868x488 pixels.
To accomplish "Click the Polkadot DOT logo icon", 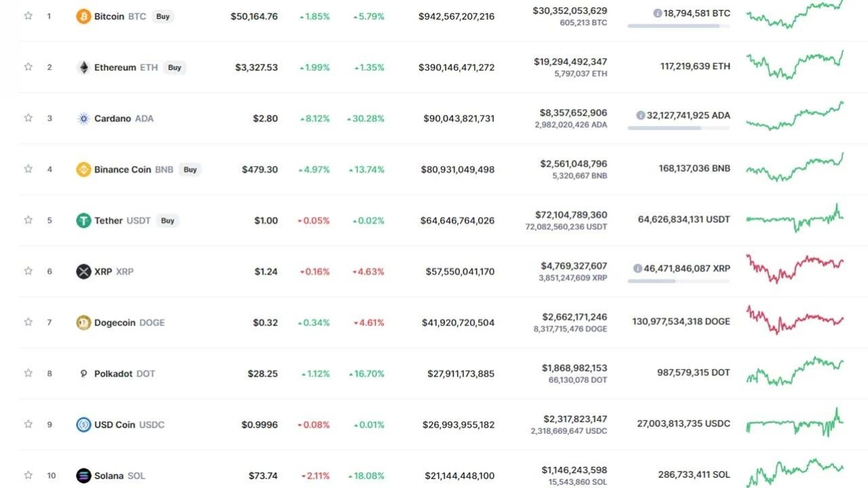I will point(83,373).
